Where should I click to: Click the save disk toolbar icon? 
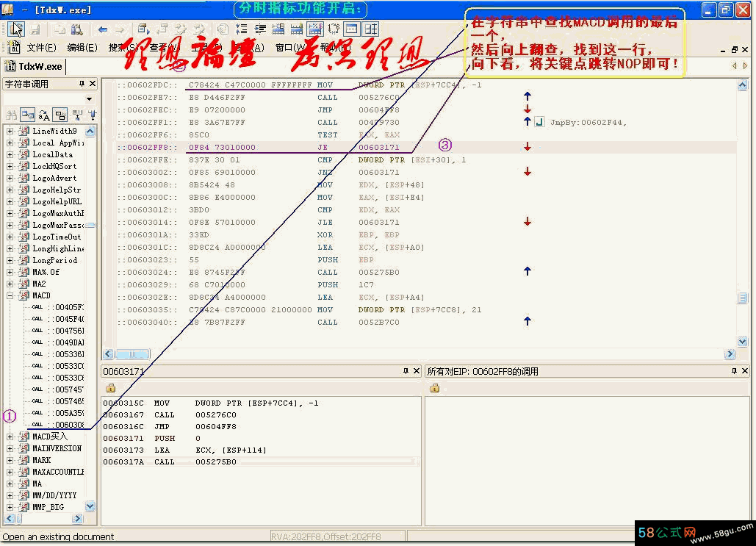click(35, 29)
